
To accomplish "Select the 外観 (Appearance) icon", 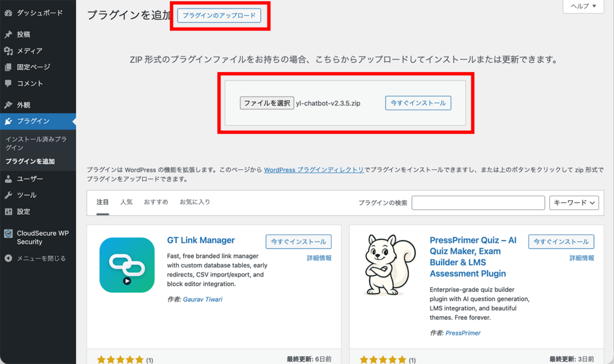I will point(8,104).
